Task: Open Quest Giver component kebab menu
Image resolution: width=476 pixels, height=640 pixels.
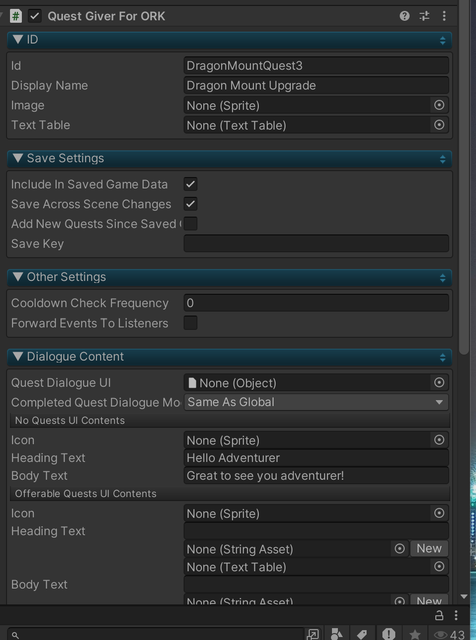Action: click(444, 16)
